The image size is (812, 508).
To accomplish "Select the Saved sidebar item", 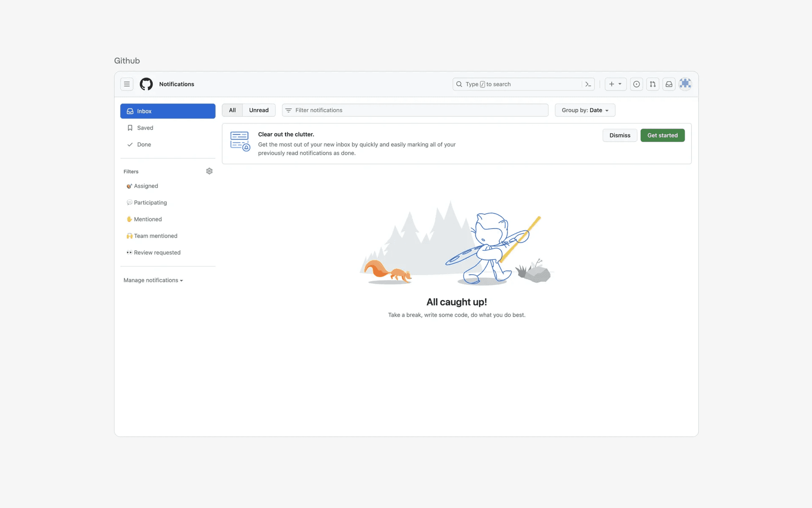I will click(x=145, y=128).
